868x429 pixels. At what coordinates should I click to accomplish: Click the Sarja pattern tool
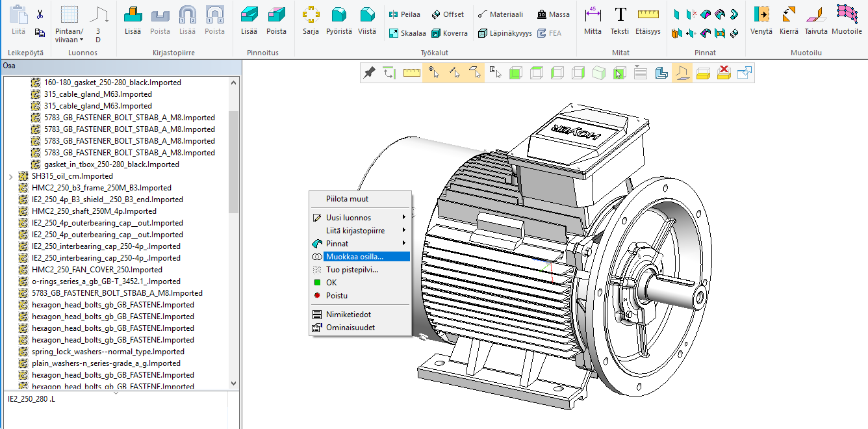(311, 20)
